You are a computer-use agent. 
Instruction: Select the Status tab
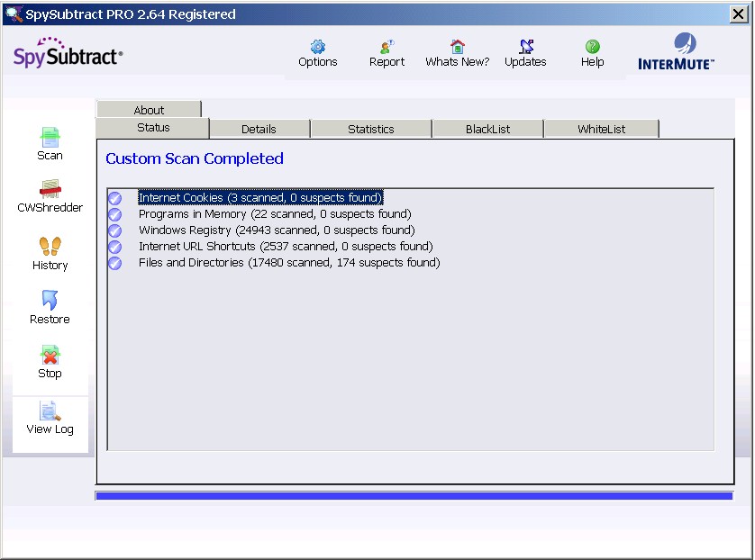tap(152, 128)
